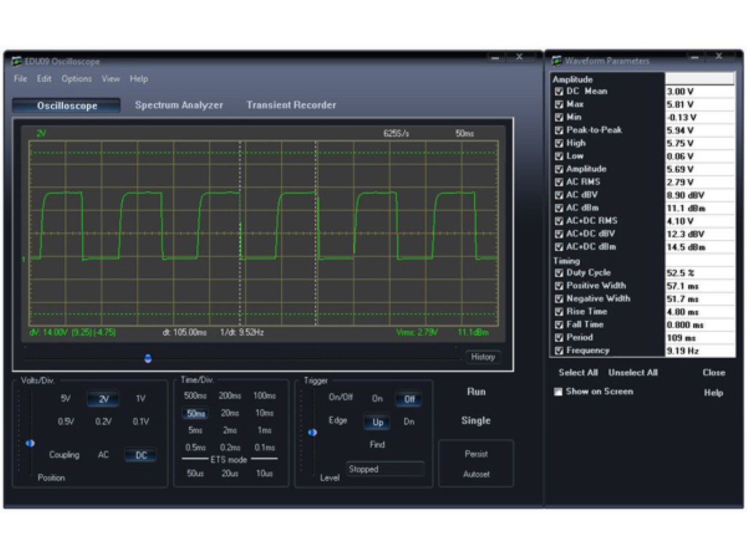Click the horizontal history slider handle
Image resolution: width=747 pixels, height=560 pixels.
click(x=148, y=358)
